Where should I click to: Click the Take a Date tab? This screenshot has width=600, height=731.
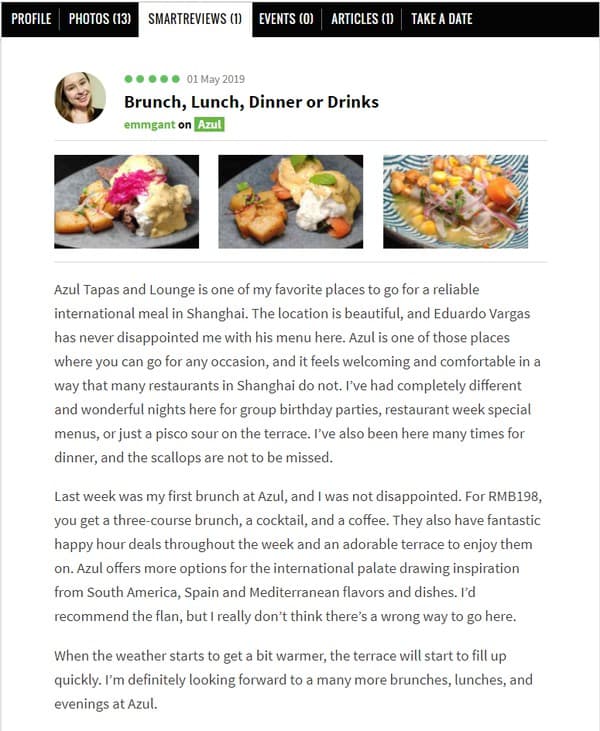coord(441,19)
